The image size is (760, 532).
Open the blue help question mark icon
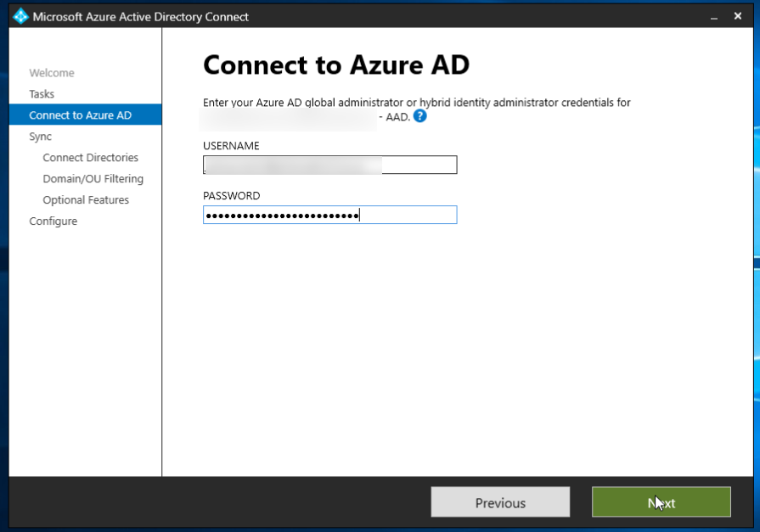point(419,116)
